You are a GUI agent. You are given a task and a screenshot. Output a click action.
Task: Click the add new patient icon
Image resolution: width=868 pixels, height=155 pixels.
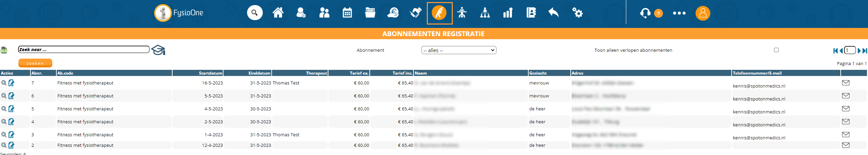tap(301, 13)
